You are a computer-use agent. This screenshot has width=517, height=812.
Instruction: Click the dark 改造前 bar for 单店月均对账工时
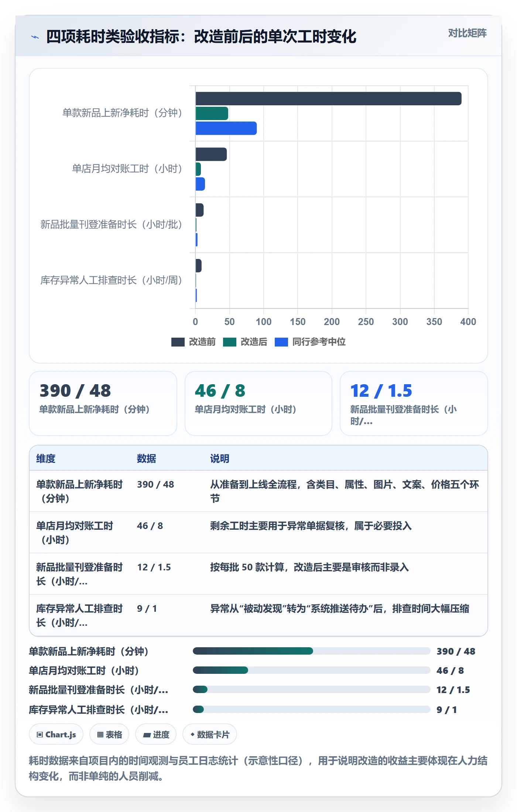[x=211, y=154]
